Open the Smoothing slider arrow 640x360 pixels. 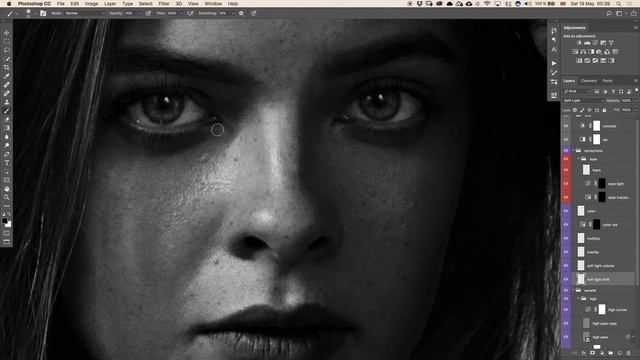[x=233, y=13]
